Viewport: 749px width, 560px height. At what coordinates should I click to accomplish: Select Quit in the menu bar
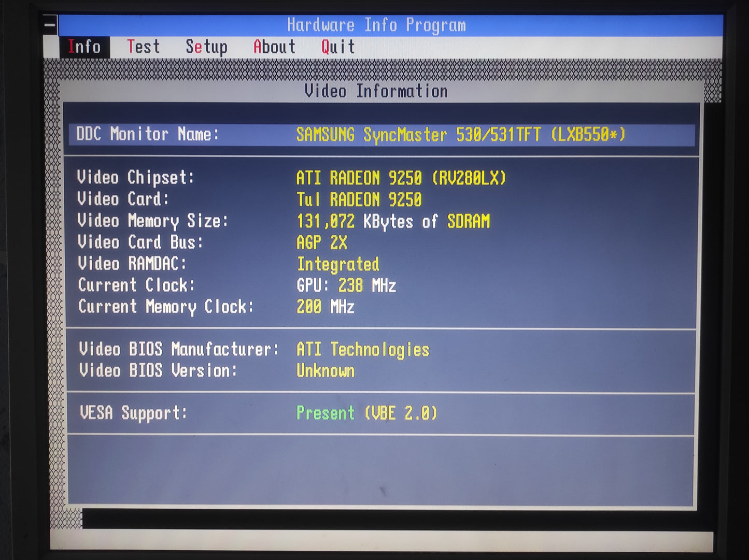click(x=338, y=47)
